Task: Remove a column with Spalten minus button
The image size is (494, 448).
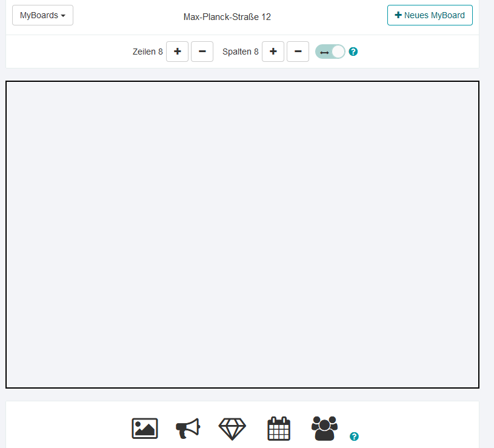Action: 298,52
